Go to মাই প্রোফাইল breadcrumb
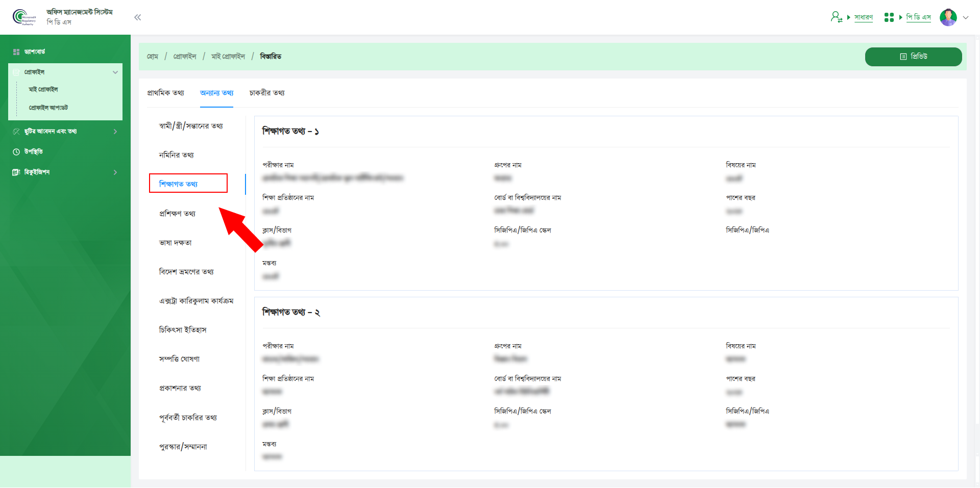 tap(228, 57)
